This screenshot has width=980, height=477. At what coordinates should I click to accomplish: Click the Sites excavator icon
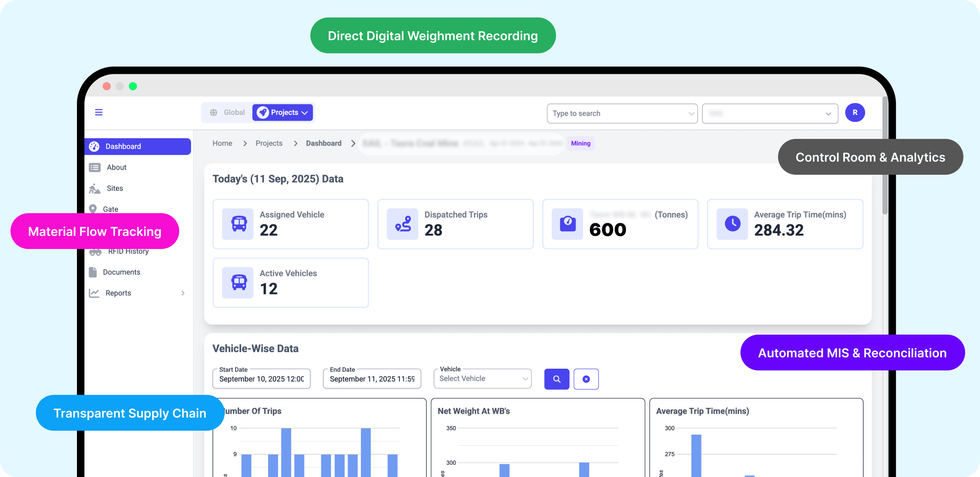[94, 188]
